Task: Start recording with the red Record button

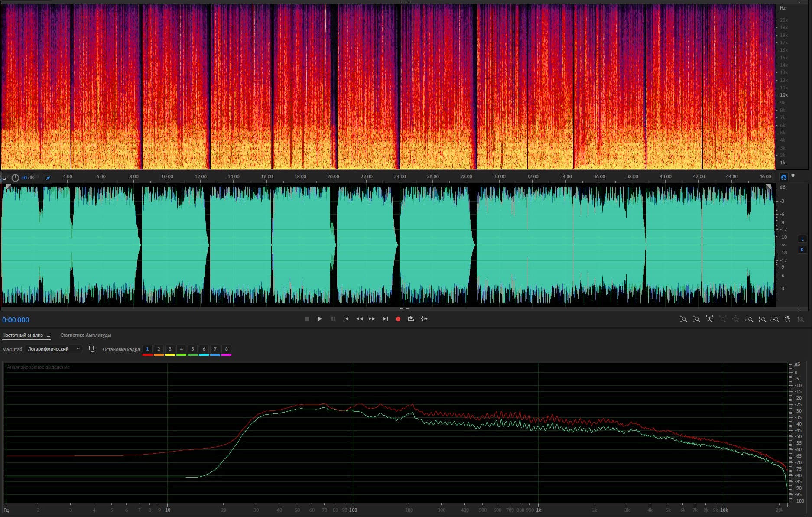Action: click(x=398, y=319)
